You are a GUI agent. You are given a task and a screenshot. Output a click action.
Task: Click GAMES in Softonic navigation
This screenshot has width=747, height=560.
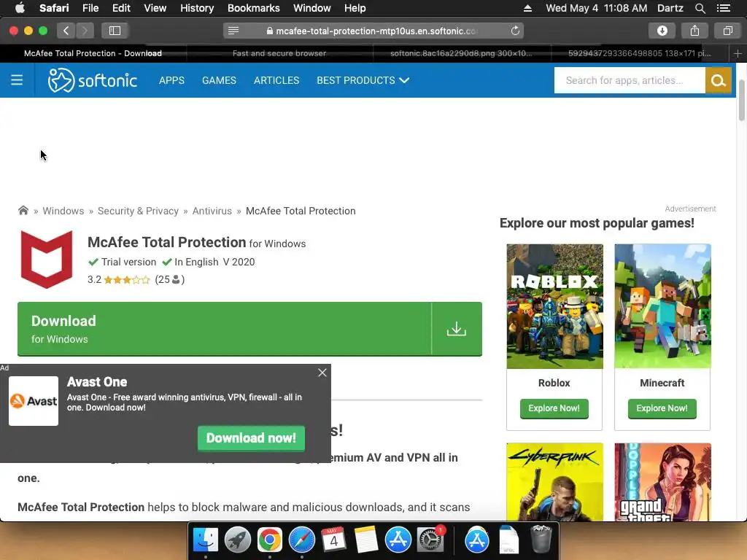[219, 80]
